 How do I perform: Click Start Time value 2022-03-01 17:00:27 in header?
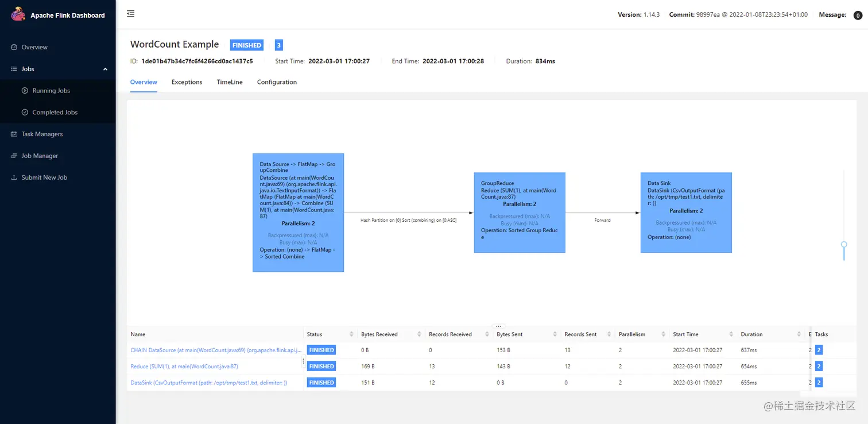(339, 61)
